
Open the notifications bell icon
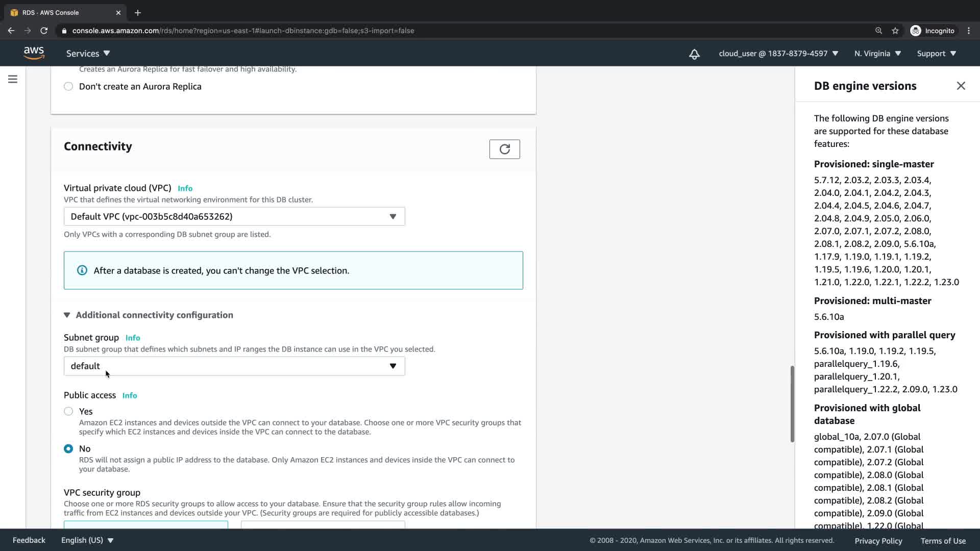[x=694, y=54]
